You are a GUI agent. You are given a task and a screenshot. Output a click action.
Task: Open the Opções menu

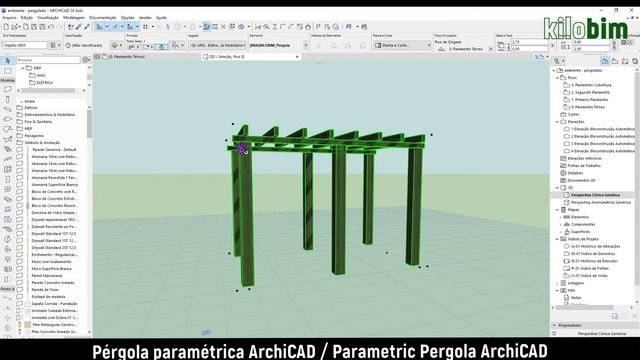127,18
